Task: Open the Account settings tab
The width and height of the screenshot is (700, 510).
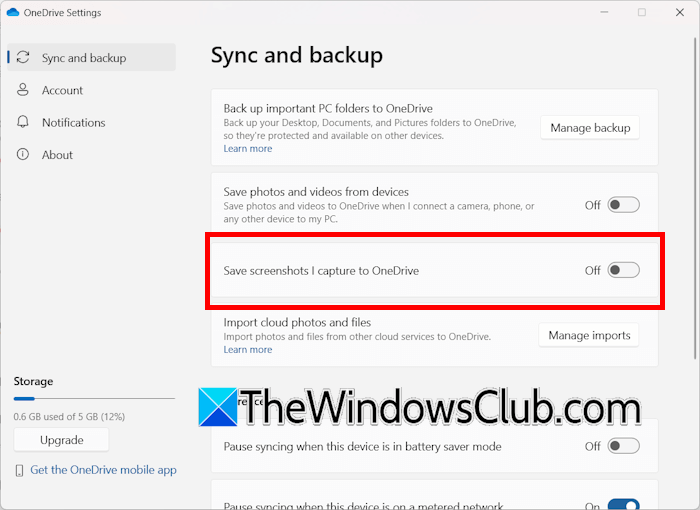Action: pos(62,90)
